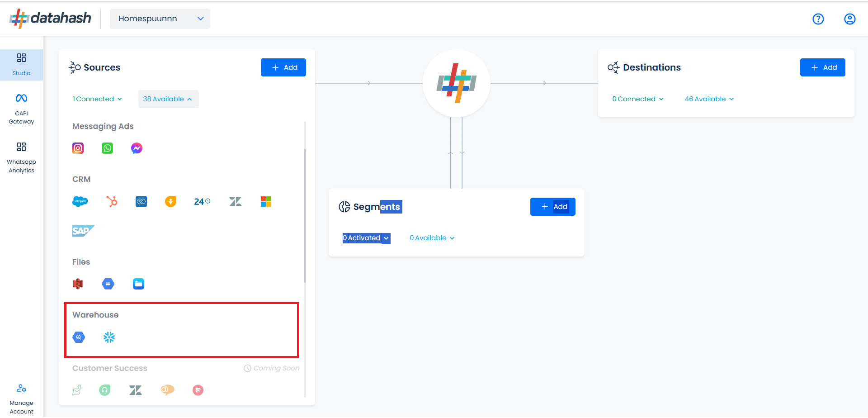Open the user profile icon
The height and width of the screenshot is (418, 868).
[850, 19]
